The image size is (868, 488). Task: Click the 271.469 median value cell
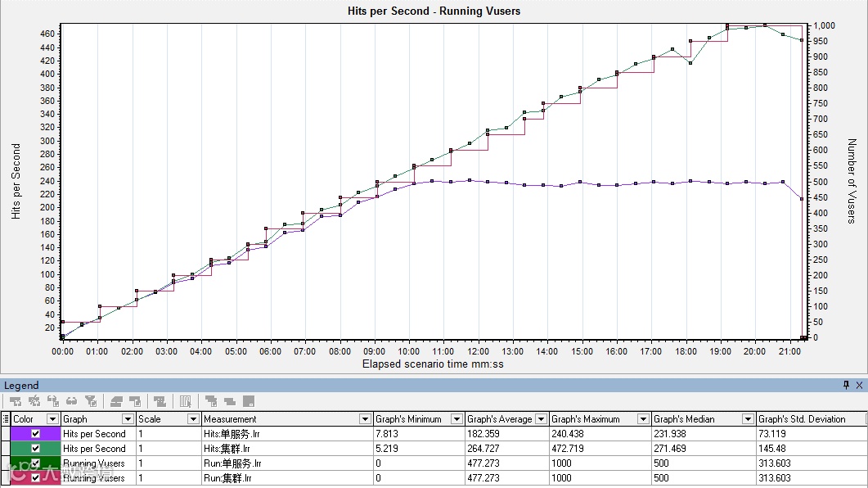tap(703, 448)
